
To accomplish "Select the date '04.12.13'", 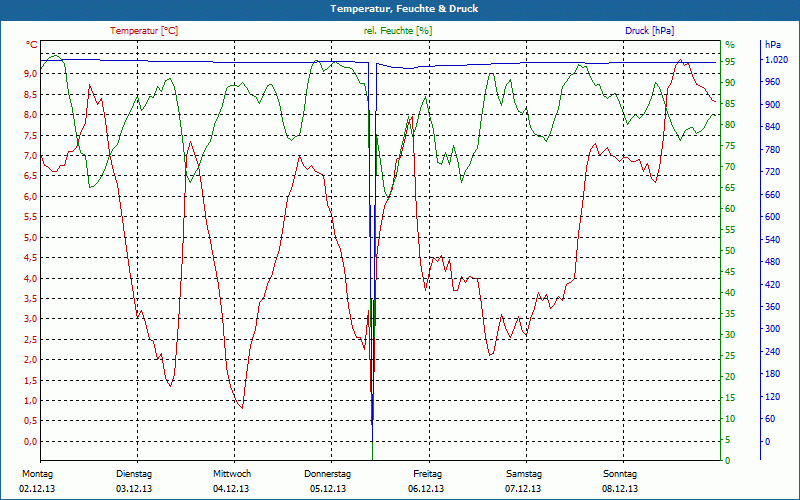I will tap(231, 489).
